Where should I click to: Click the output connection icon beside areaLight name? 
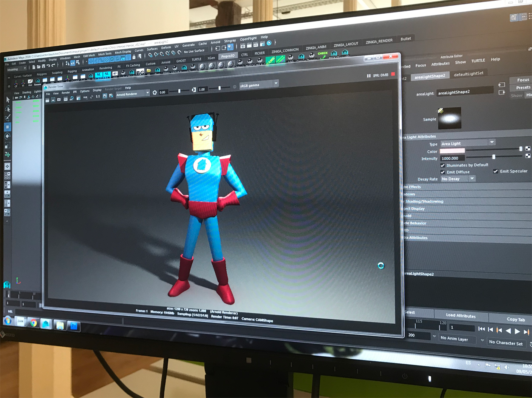pyautogui.click(x=502, y=92)
